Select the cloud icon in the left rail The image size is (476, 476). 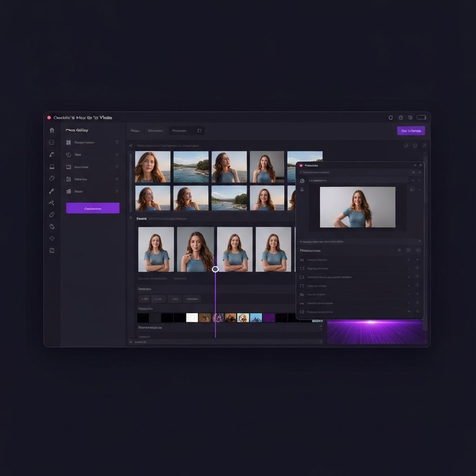click(x=52, y=178)
